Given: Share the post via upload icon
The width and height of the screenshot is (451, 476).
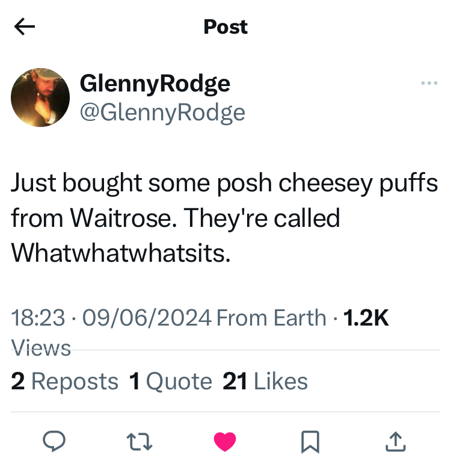Looking at the screenshot, I should click(x=396, y=442).
